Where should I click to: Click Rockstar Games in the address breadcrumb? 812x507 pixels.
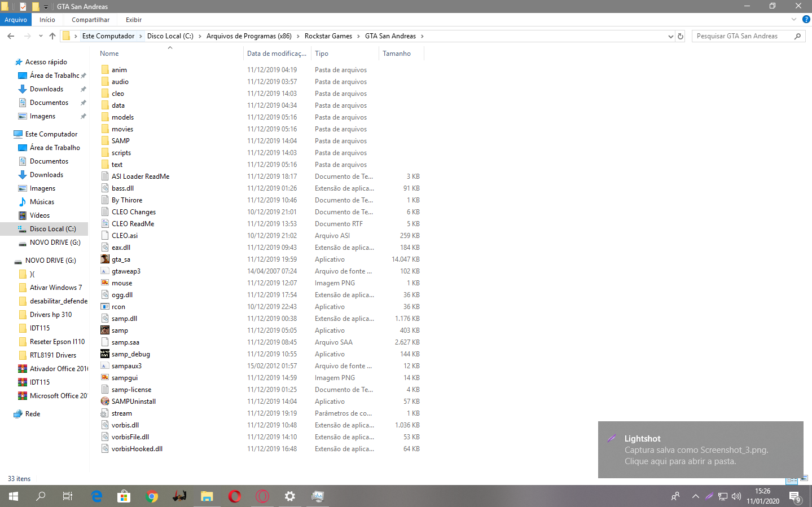(x=328, y=36)
